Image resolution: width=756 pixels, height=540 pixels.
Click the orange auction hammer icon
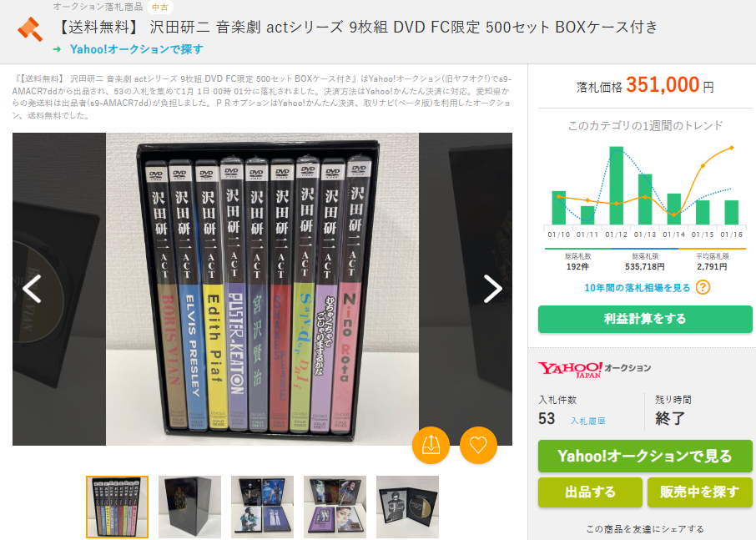click(x=30, y=29)
